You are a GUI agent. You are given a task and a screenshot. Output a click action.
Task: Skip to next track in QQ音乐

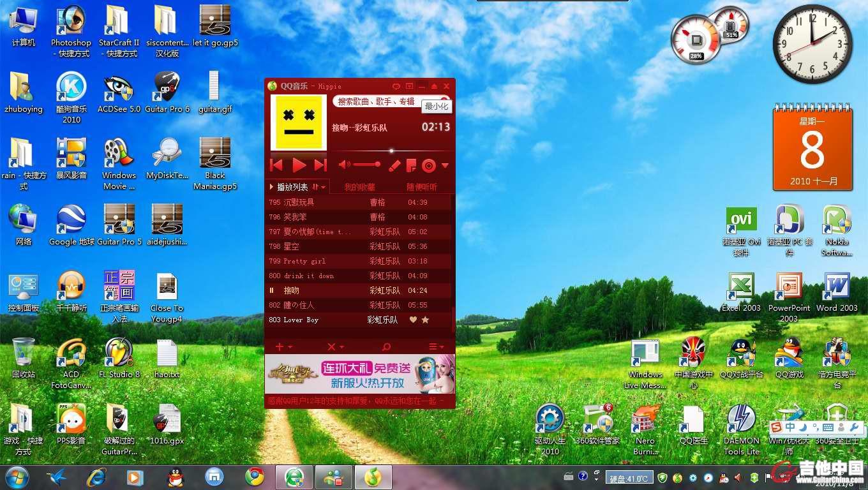tap(320, 166)
